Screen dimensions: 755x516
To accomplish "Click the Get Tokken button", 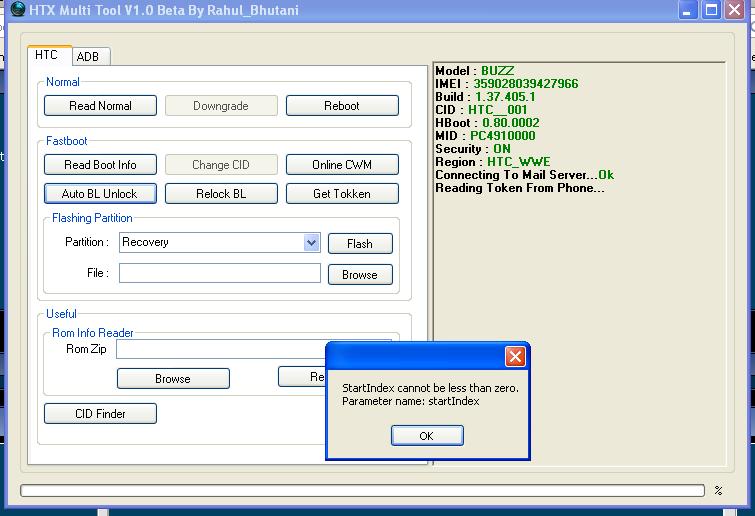I will click(x=342, y=194).
